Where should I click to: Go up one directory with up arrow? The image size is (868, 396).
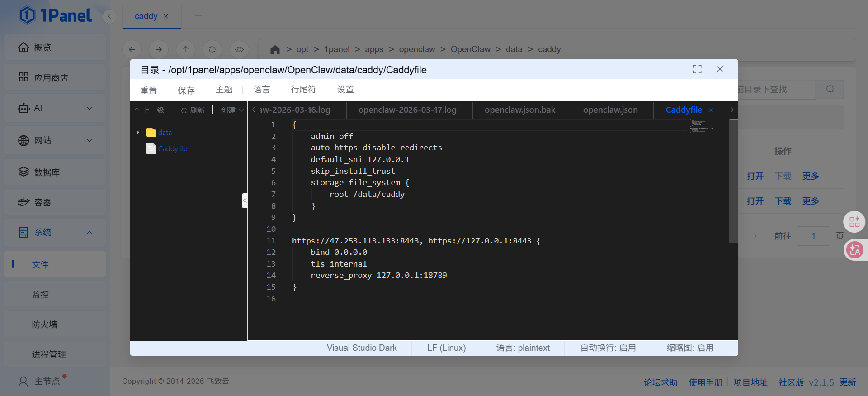pyautogui.click(x=186, y=49)
